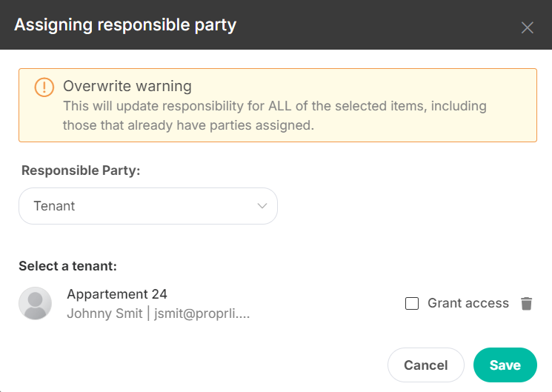Expand dropdown using the chevron arrow
This screenshot has height=392, width=552.
tap(262, 206)
